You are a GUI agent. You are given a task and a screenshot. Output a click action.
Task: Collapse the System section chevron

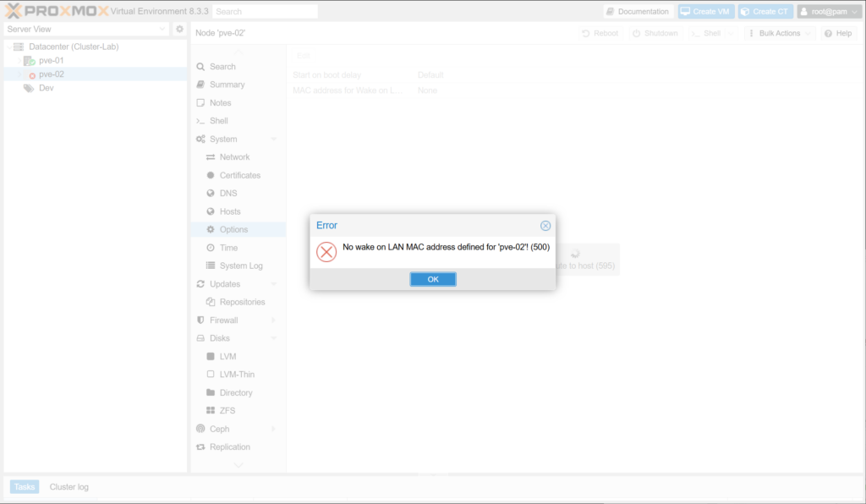tap(274, 140)
